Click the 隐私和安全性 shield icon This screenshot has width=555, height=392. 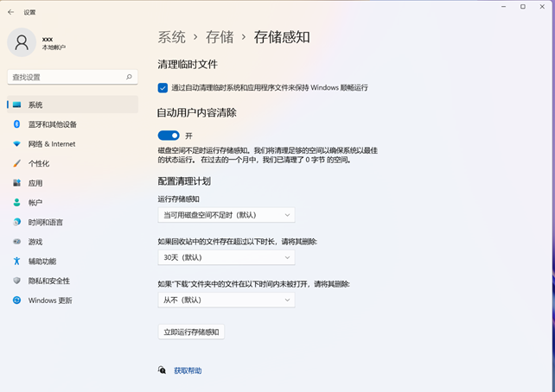[16, 281]
